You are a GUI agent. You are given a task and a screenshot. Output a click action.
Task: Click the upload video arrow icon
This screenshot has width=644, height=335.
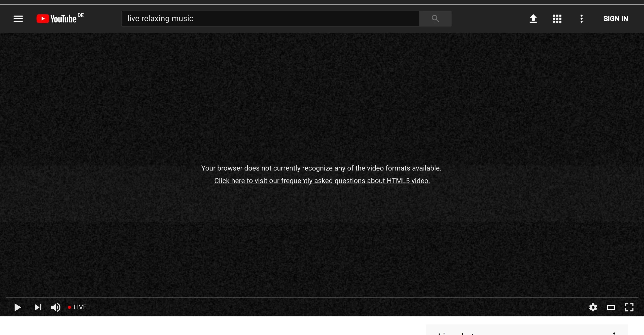click(533, 19)
